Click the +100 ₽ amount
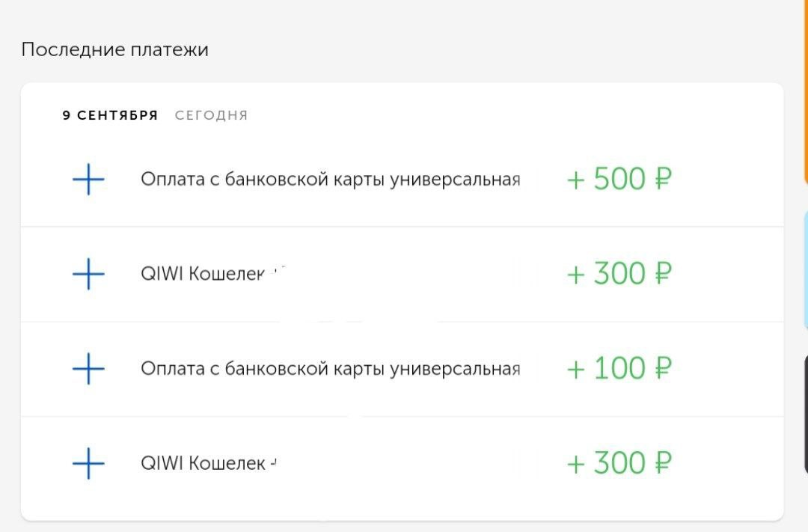Viewport: 808px width, 532px height. [x=619, y=368]
